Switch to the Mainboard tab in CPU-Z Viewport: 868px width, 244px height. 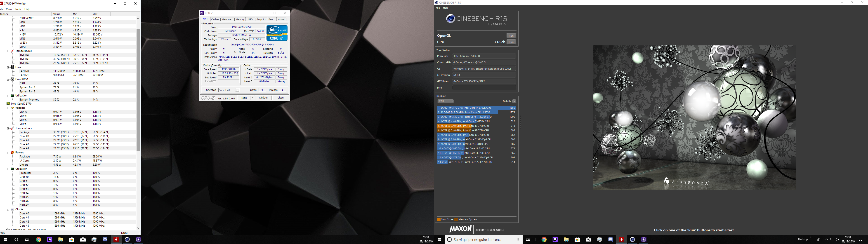(x=227, y=20)
